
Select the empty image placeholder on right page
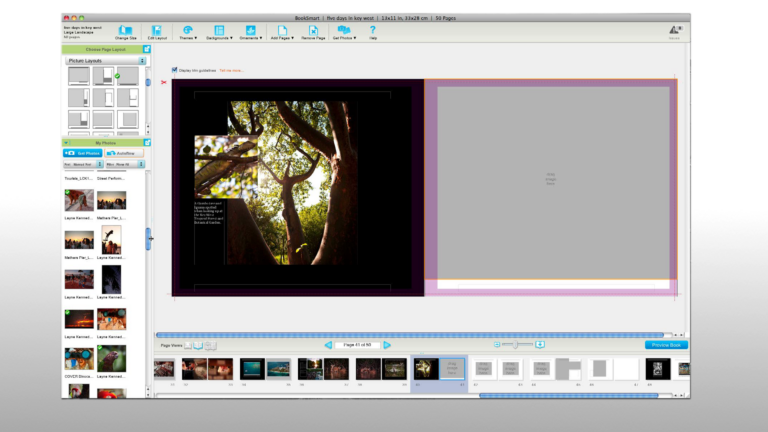[550, 180]
